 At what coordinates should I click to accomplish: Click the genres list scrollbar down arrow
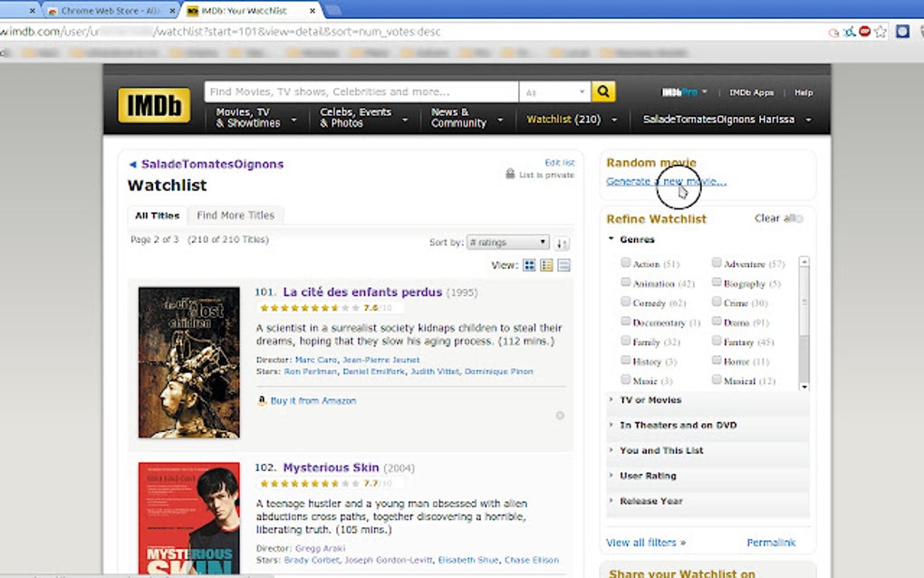pyautogui.click(x=804, y=387)
